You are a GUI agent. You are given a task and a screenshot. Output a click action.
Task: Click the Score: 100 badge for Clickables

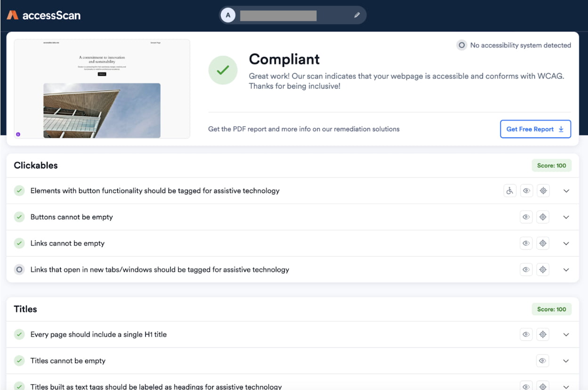coord(551,166)
